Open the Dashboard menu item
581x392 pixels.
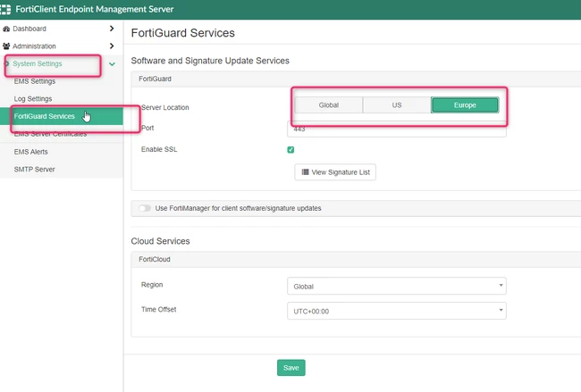tap(29, 29)
